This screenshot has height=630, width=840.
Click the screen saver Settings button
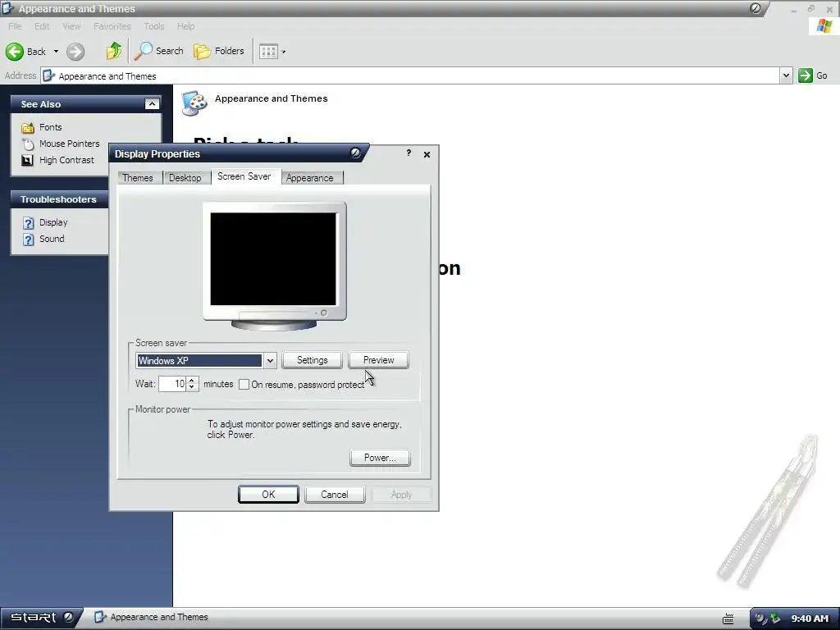tap(313, 360)
